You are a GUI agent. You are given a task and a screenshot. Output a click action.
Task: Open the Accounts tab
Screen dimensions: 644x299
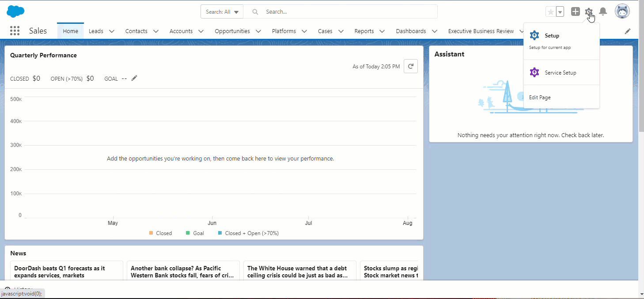click(181, 31)
